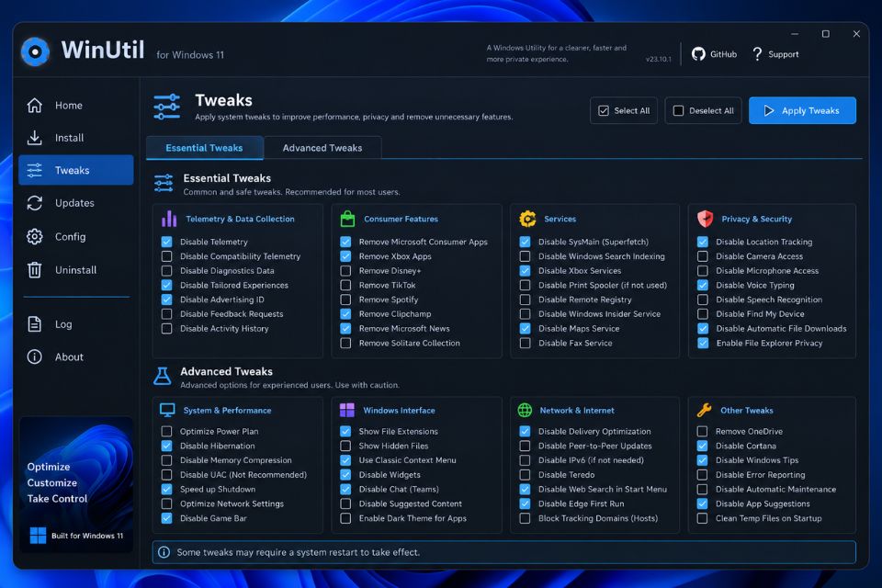Image resolution: width=882 pixels, height=588 pixels.
Task: Click the Windows Interface grid icon
Action: tap(347, 410)
